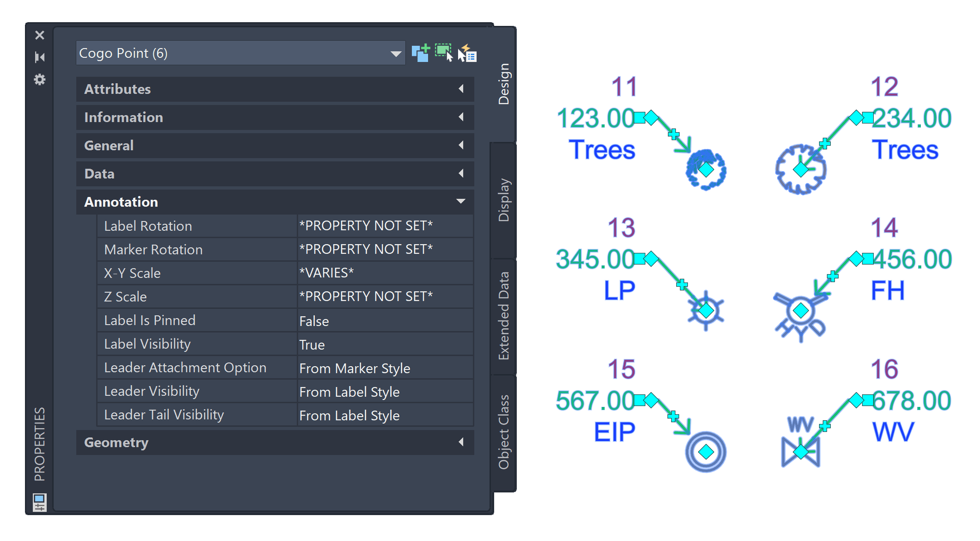Open Leader Attachment Option value list
This screenshot has height=541, width=980.
tap(385, 368)
